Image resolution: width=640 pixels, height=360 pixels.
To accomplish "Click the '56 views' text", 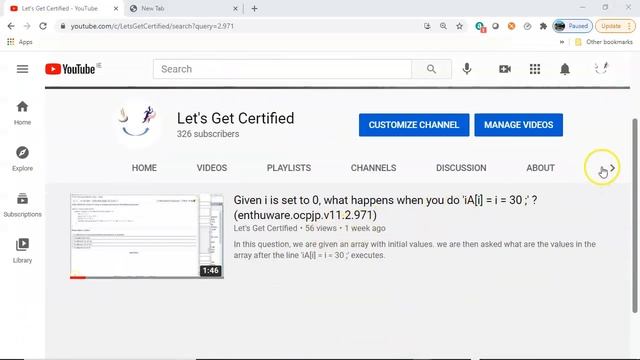I will pos(321,228).
